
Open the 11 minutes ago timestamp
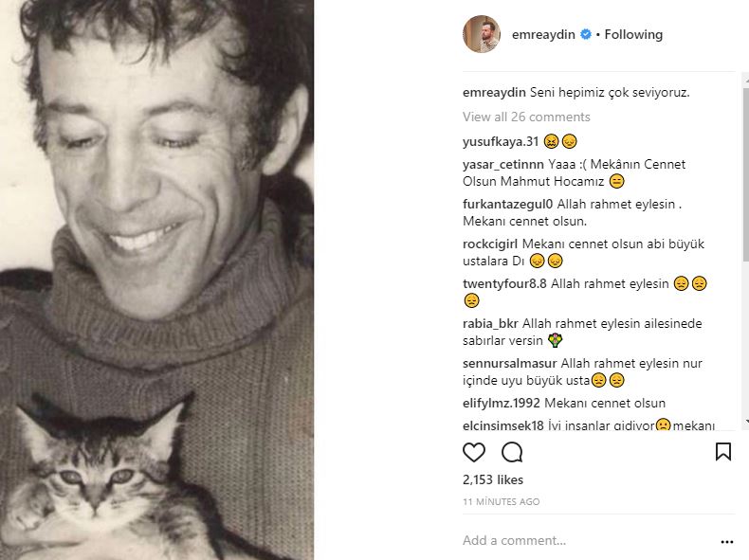pyautogui.click(x=502, y=501)
